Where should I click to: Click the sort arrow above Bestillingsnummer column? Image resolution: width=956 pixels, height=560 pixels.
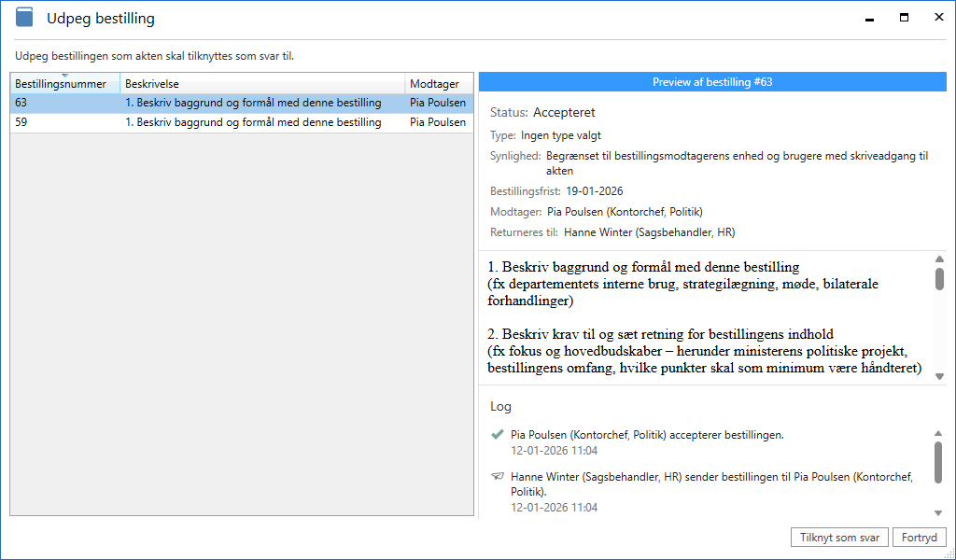64,76
